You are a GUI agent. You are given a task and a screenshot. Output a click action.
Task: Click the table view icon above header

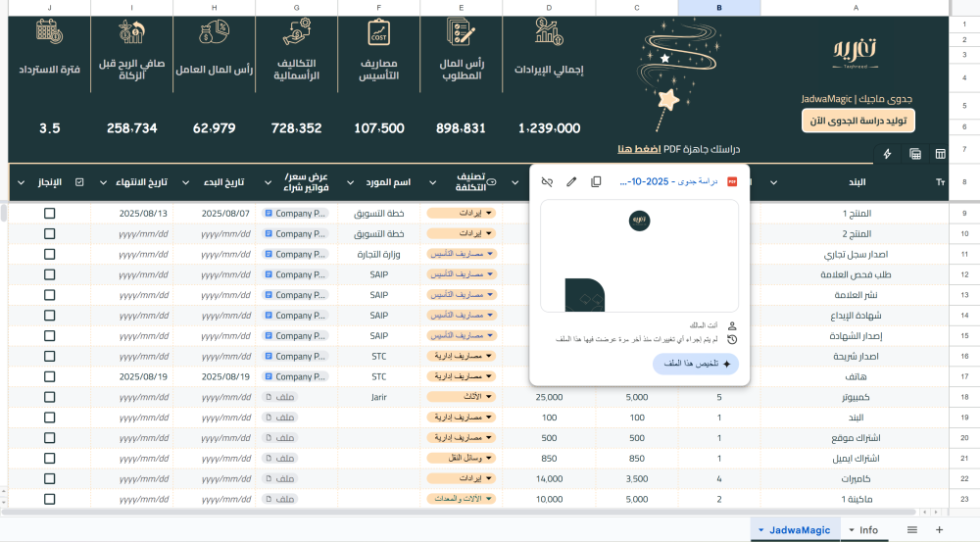coord(940,154)
